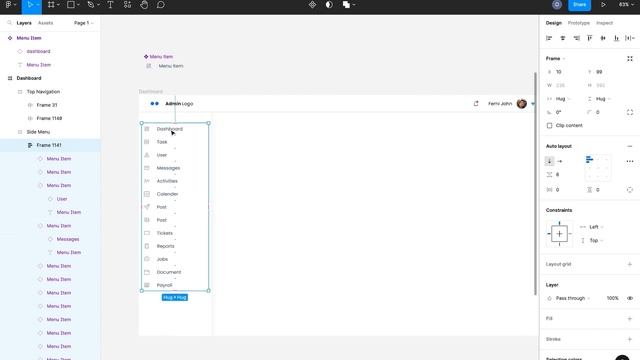Screen dimensions: 640x360
Task: Click the Dashboard menu item on canvas
Action: (169, 129)
